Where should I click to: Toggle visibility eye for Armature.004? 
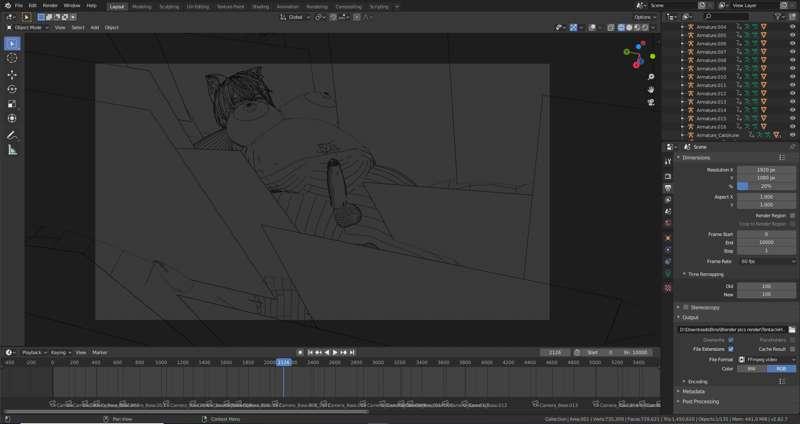click(792, 27)
